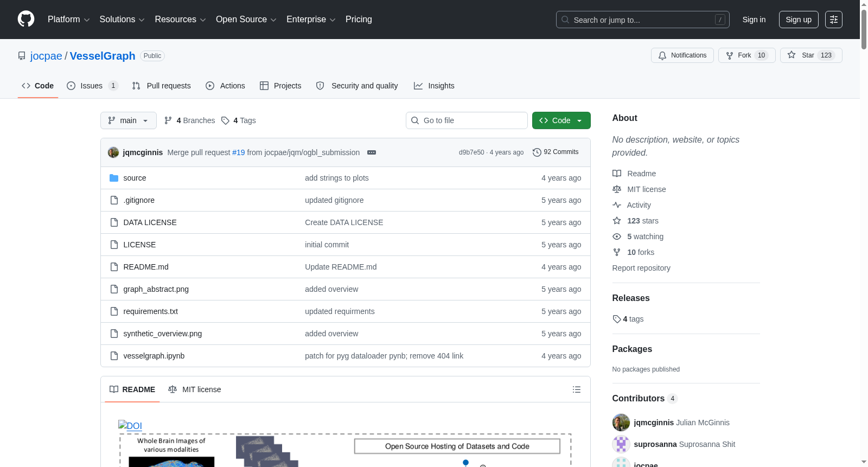
Task: Switch to the Projects tab
Action: (x=280, y=86)
